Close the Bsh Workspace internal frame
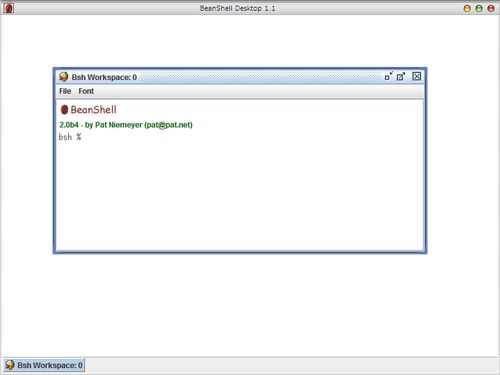 click(417, 76)
